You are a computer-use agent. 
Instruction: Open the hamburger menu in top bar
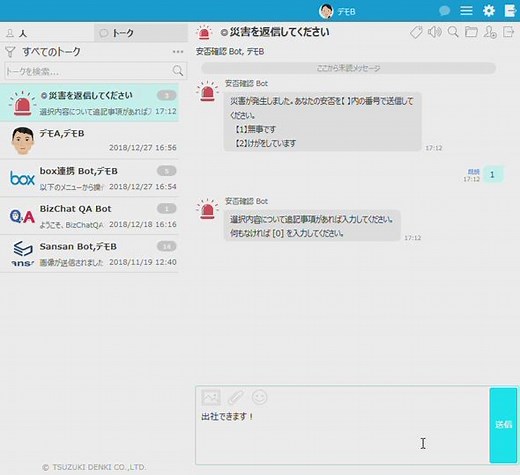466,11
